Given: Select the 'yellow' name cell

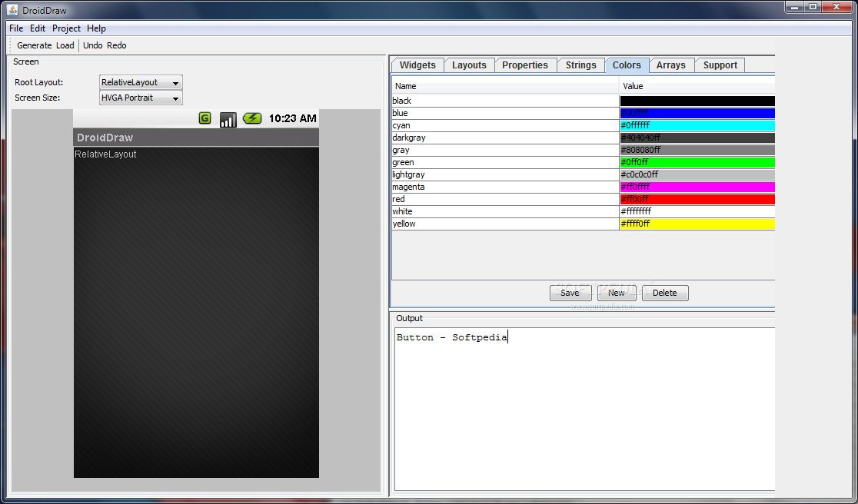Looking at the screenshot, I should click(505, 224).
